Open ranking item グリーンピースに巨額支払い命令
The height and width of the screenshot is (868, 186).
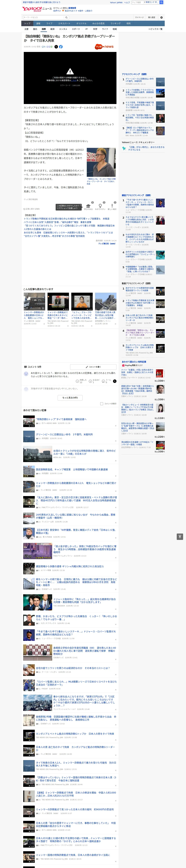pos(139,80)
